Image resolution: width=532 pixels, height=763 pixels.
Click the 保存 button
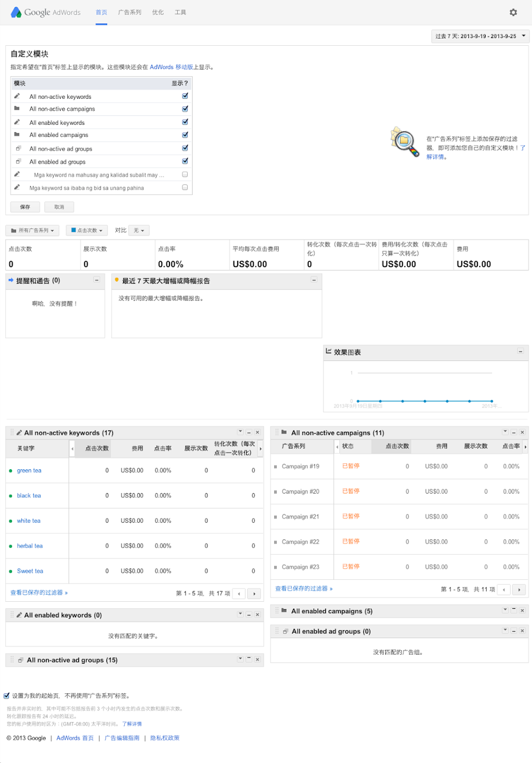(x=25, y=207)
